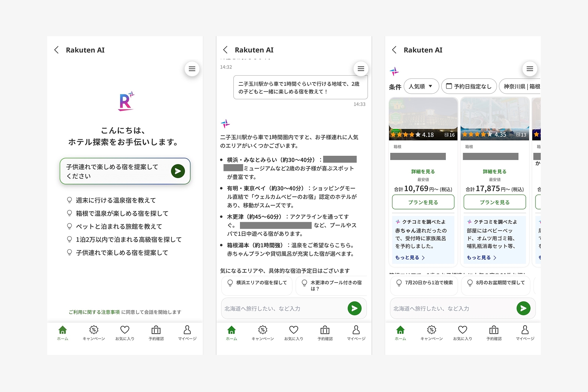Tap the 8月のお盆期間で探して chip

pos(496,286)
